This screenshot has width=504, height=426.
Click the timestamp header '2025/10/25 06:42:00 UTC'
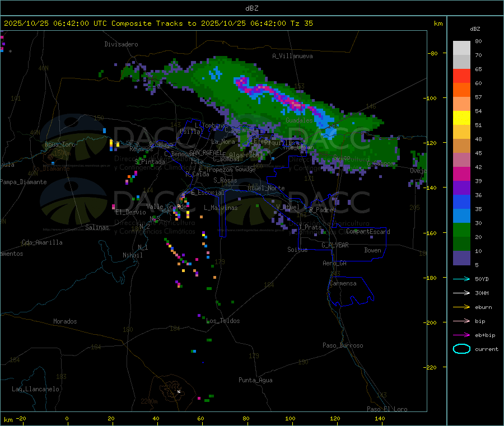pyautogui.click(x=55, y=24)
